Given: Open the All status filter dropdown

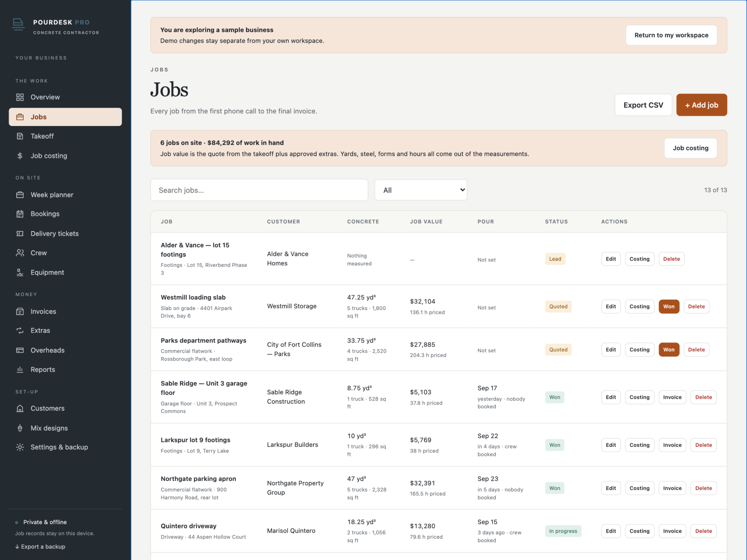Looking at the screenshot, I should pos(421,190).
